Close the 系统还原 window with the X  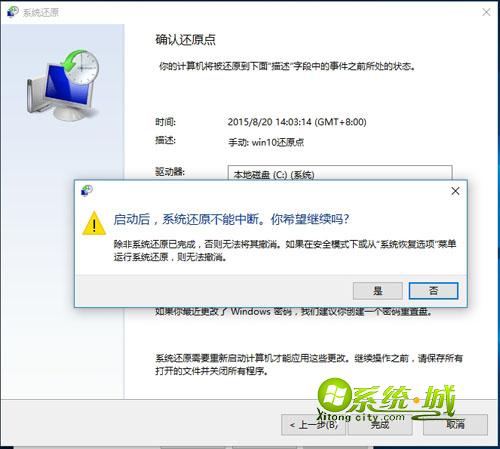tap(486, 12)
